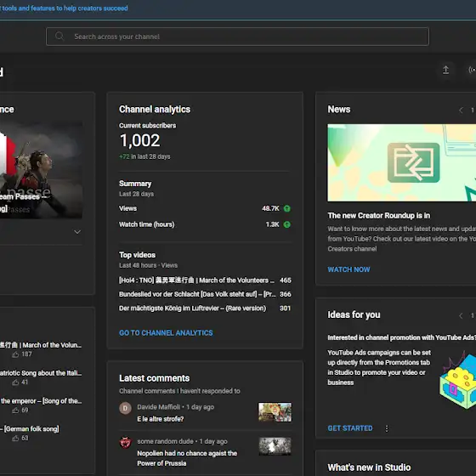Click the WATCH NOW link
The image size is (476, 476).
click(x=348, y=269)
